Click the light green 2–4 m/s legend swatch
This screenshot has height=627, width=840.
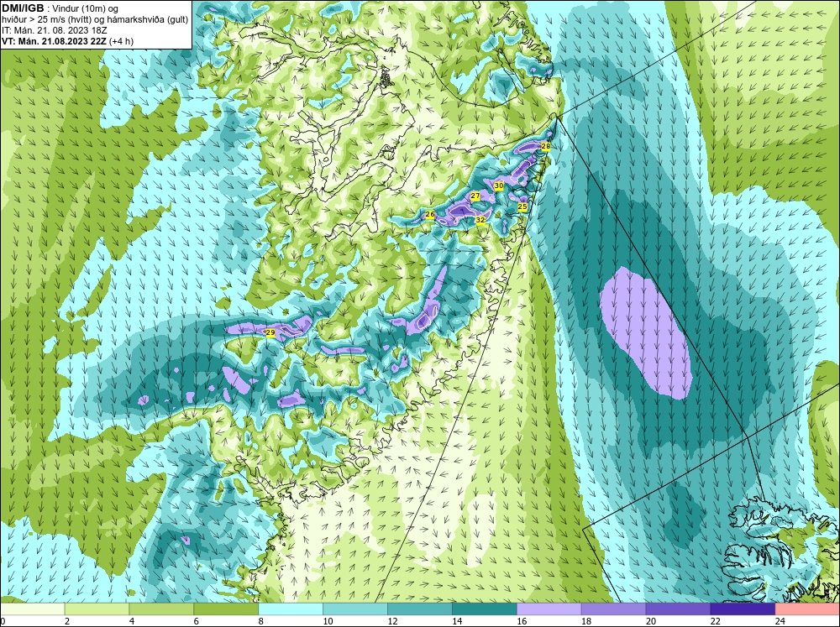tap(97, 609)
